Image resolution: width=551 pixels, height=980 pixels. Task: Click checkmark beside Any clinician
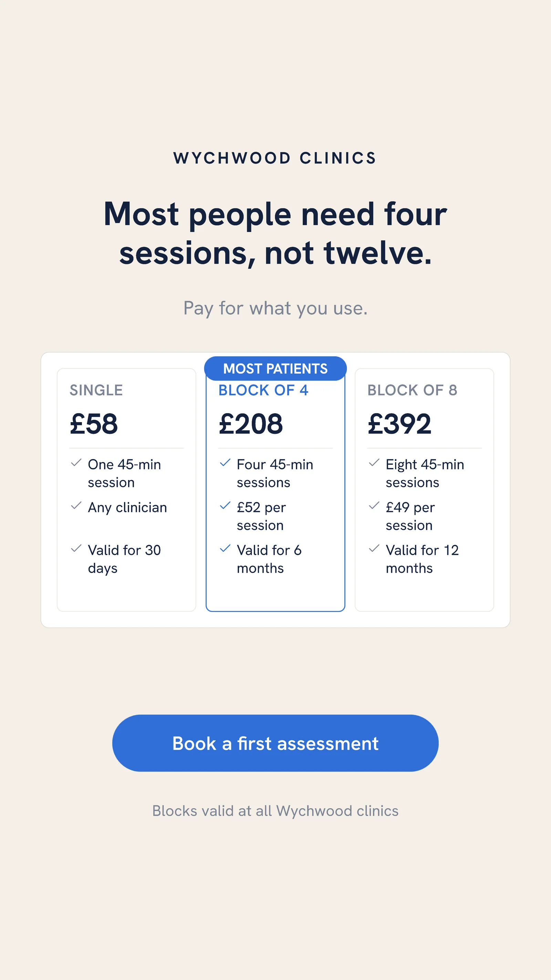[x=76, y=506]
